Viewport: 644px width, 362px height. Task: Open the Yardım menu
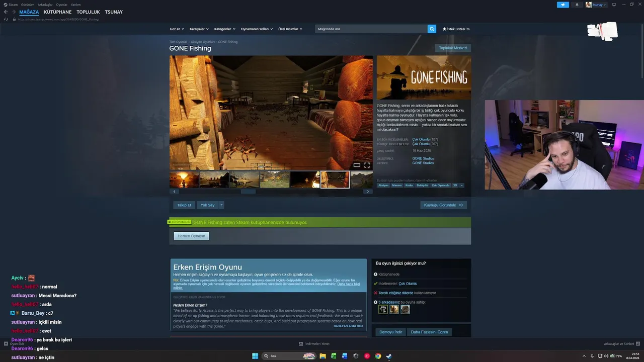tap(75, 5)
